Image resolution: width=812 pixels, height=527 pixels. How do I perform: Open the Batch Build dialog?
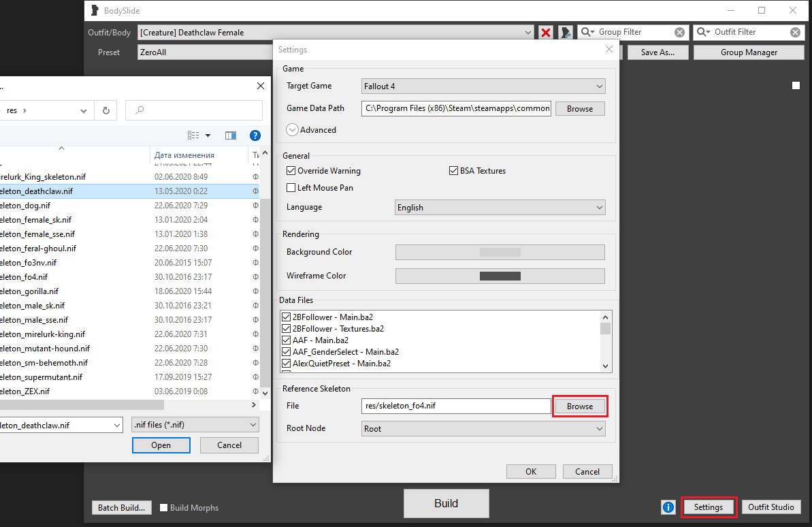coord(122,508)
